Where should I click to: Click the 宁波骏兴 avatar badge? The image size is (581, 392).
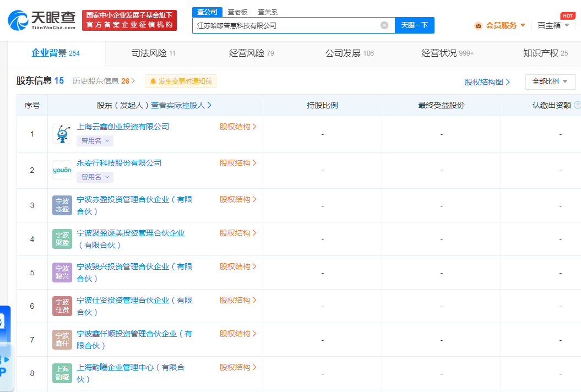pos(62,273)
